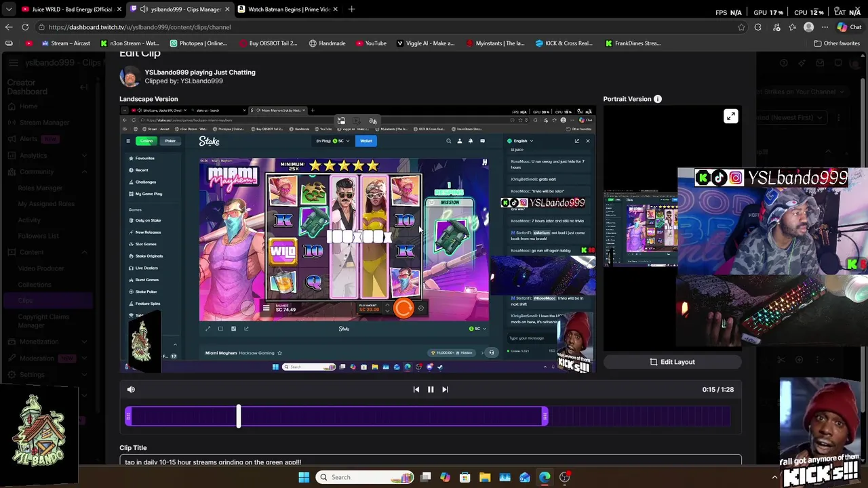
Task: Open the browser tab search dropdown
Action: 8,9
